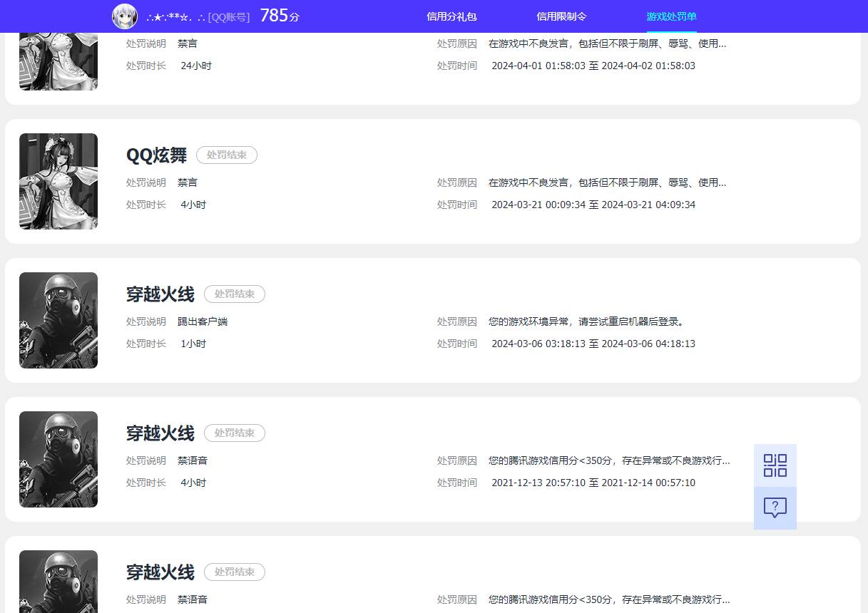Image resolution: width=868 pixels, height=613 pixels.
Task: Open the 信用限制令 tab
Action: point(561,16)
